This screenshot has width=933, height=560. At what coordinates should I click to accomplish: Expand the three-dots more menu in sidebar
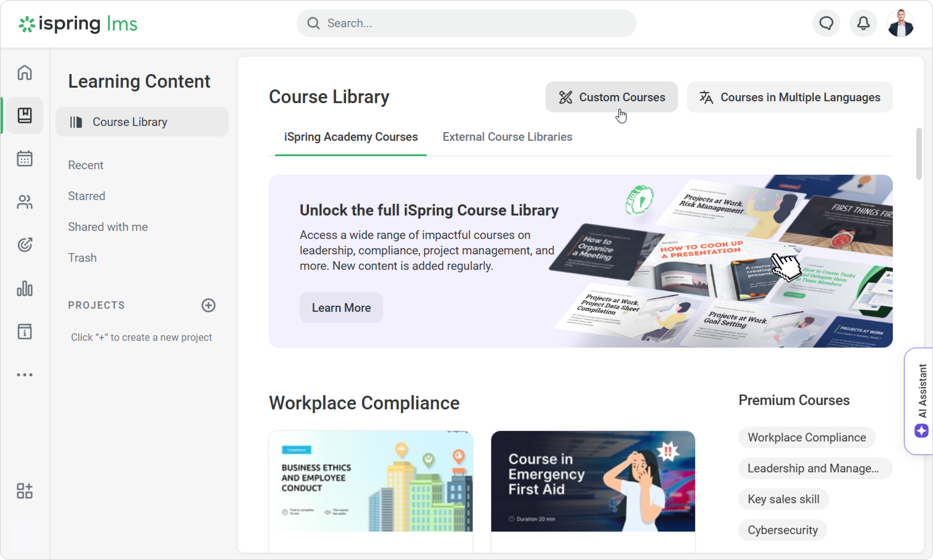[x=24, y=375]
